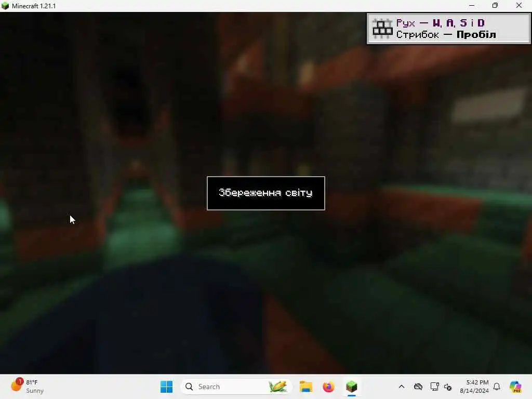This screenshot has height=399, width=532.
Task: Restore down the Minecraft window
Action: tap(495, 6)
